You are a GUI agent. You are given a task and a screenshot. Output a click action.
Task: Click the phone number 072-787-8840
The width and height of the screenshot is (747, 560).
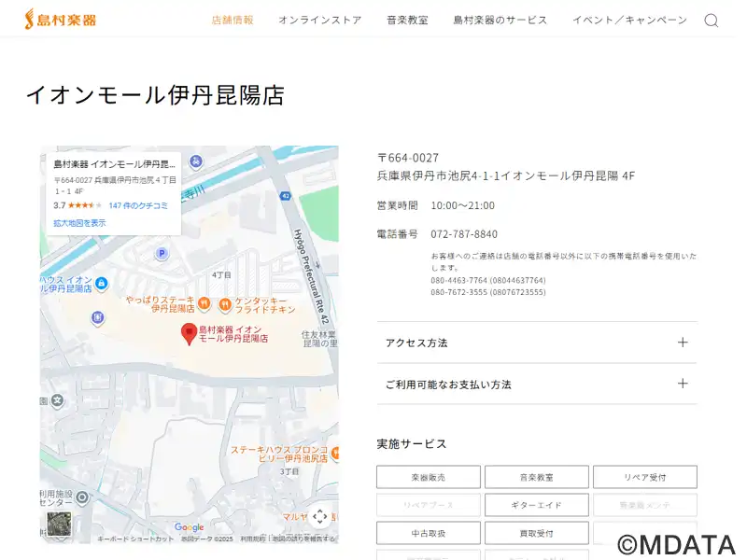[x=464, y=234]
